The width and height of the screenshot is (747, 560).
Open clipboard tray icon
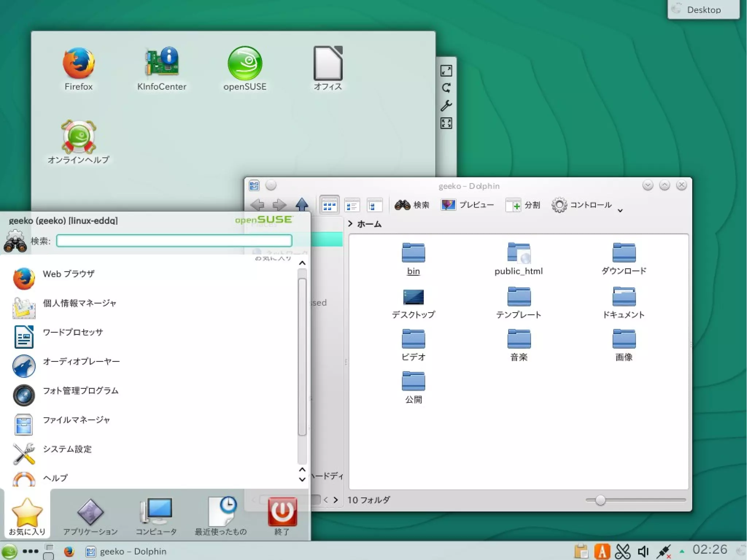coord(581,551)
